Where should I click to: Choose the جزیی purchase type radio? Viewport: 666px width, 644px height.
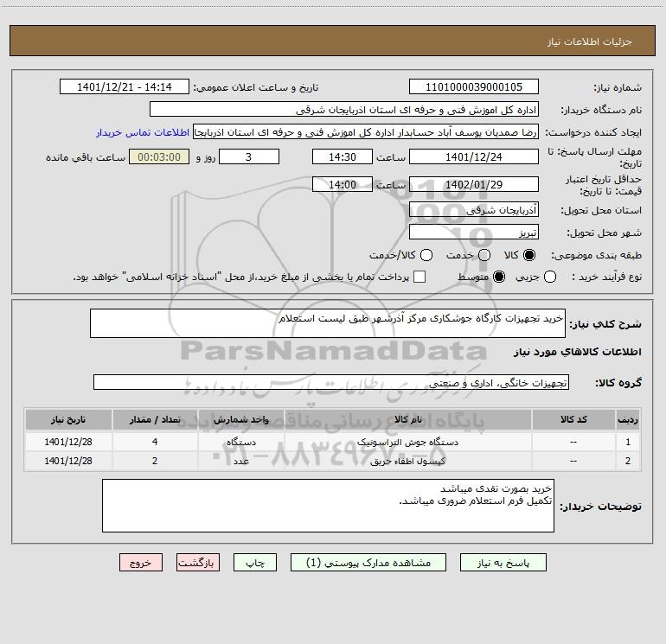coord(550,277)
